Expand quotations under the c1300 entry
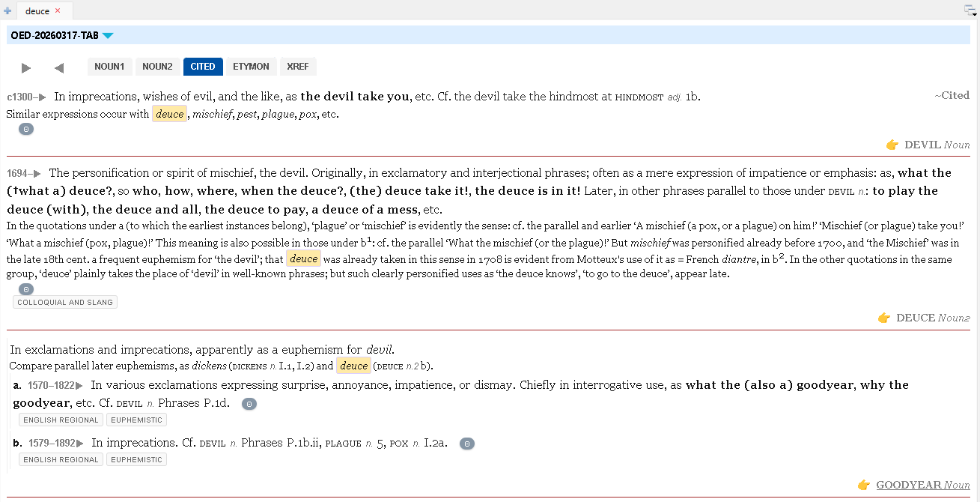The image size is (980, 502). pyautogui.click(x=26, y=129)
